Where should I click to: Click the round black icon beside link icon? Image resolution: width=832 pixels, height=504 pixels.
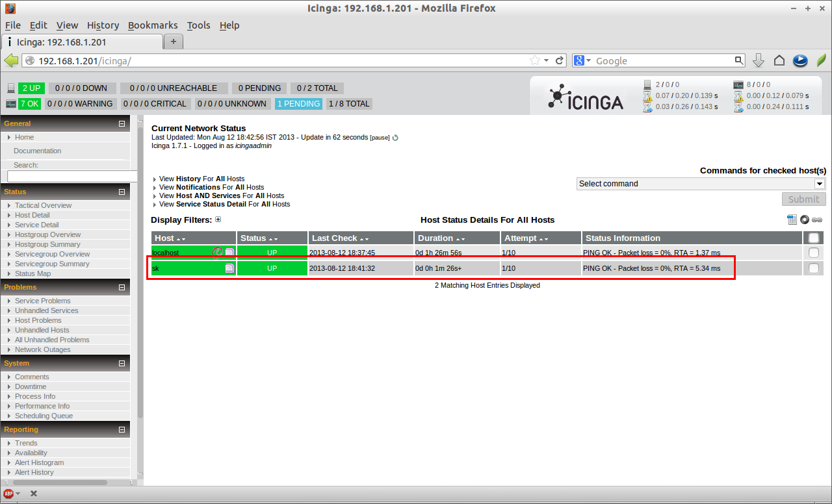point(805,220)
